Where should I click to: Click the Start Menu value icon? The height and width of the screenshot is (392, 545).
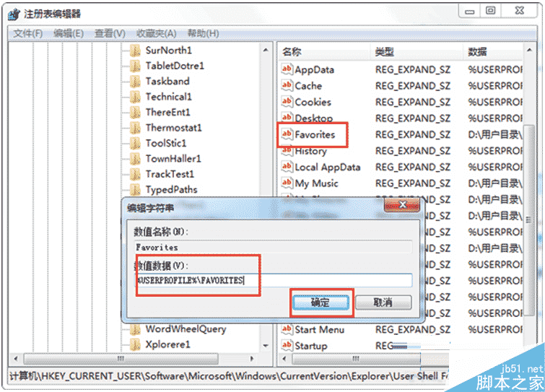point(287,329)
